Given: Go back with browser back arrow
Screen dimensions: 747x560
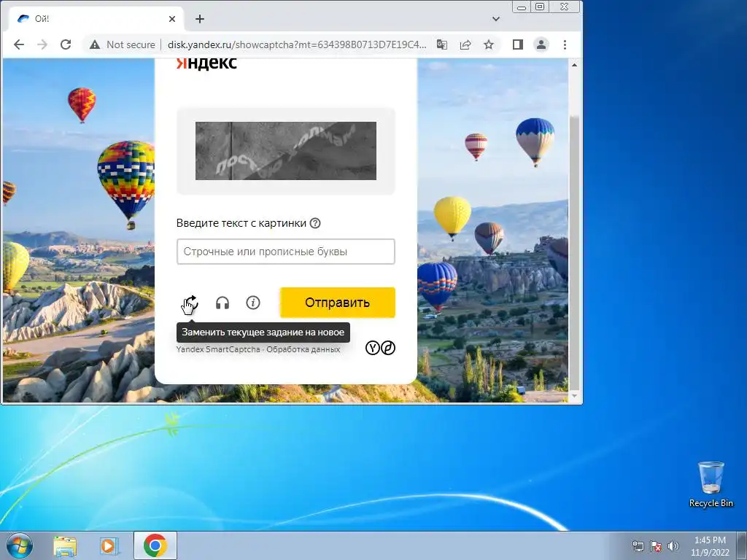Looking at the screenshot, I should coord(19,44).
